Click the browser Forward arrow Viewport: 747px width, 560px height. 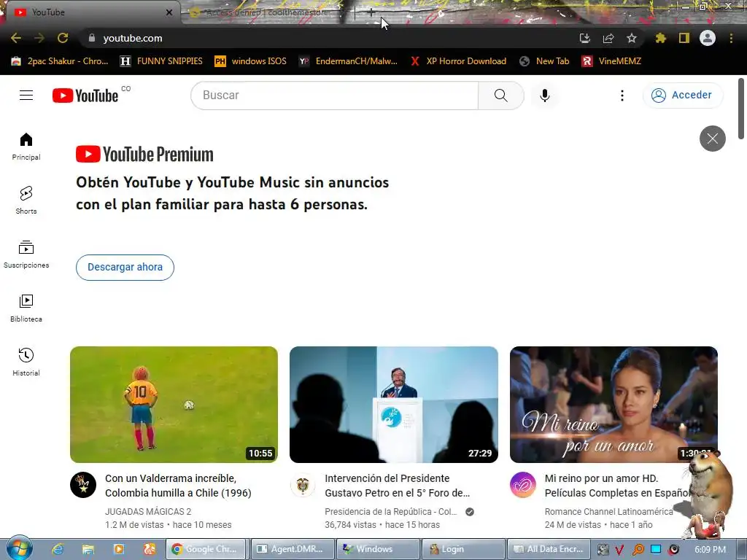[39, 38]
